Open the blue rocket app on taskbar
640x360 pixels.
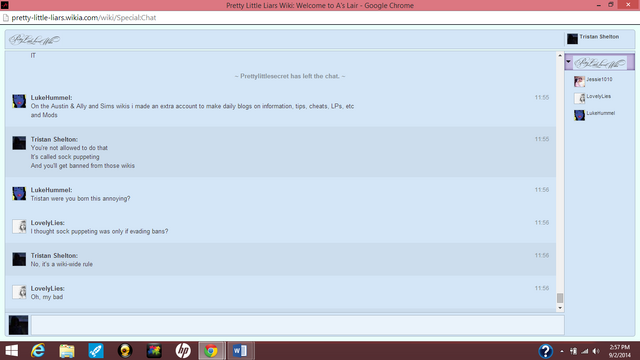(x=96, y=351)
